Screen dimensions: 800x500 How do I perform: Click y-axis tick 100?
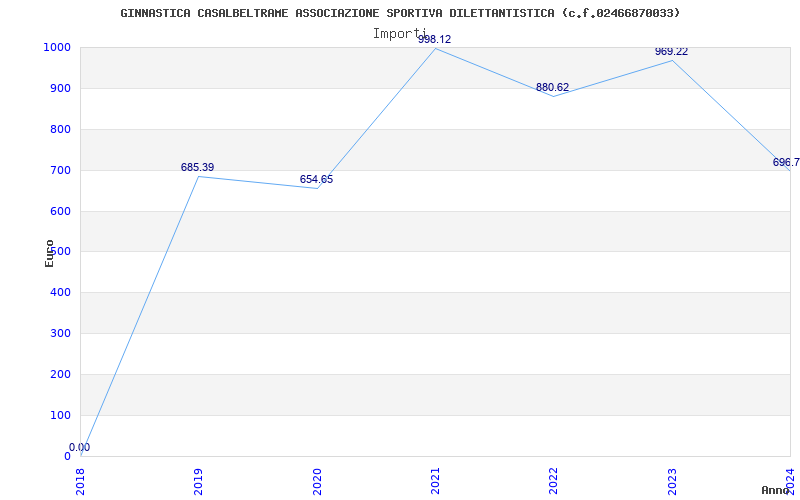point(60,415)
